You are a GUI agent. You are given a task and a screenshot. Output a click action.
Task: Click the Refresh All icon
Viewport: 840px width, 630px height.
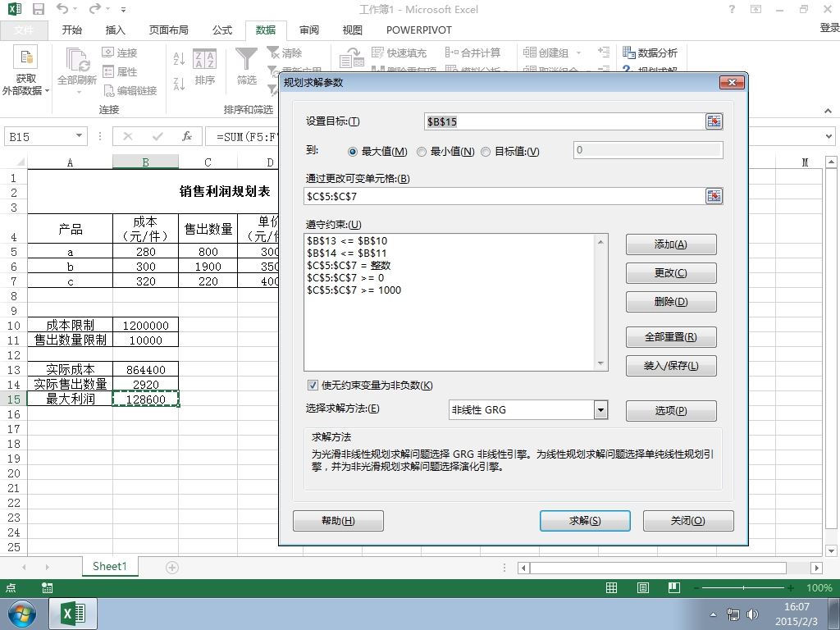[78, 59]
